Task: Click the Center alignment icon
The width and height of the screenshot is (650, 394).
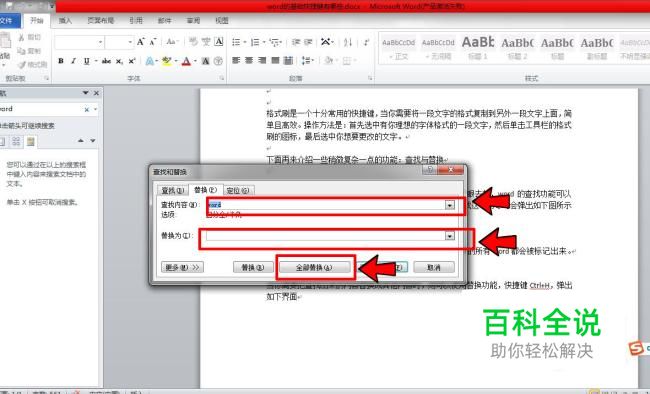Action: [x=249, y=61]
